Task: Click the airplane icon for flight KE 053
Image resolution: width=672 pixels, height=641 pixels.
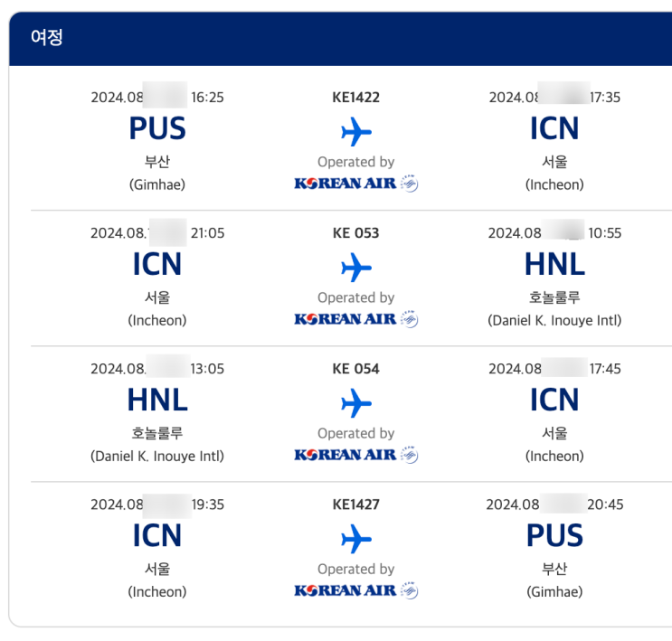Action: coord(356,269)
